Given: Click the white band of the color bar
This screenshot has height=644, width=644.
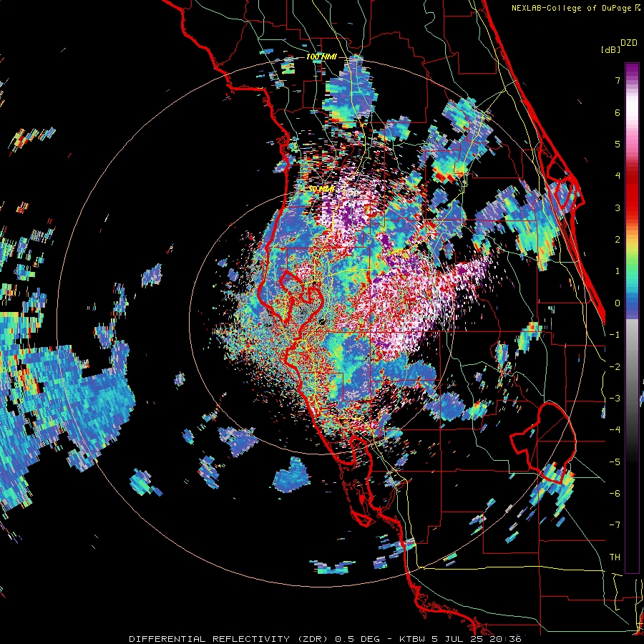Looking at the screenshot, I should coord(632,107).
